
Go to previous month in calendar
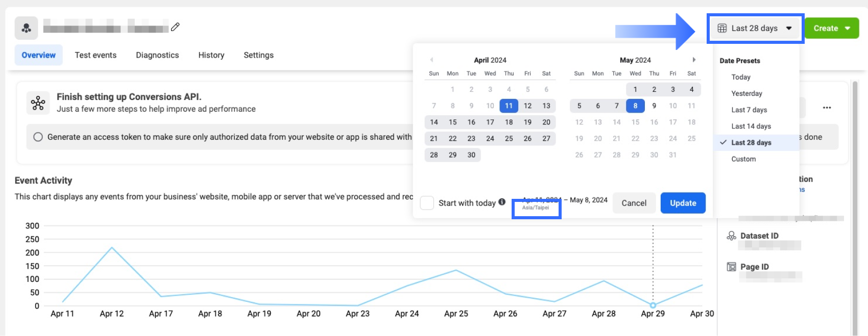tap(431, 60)
